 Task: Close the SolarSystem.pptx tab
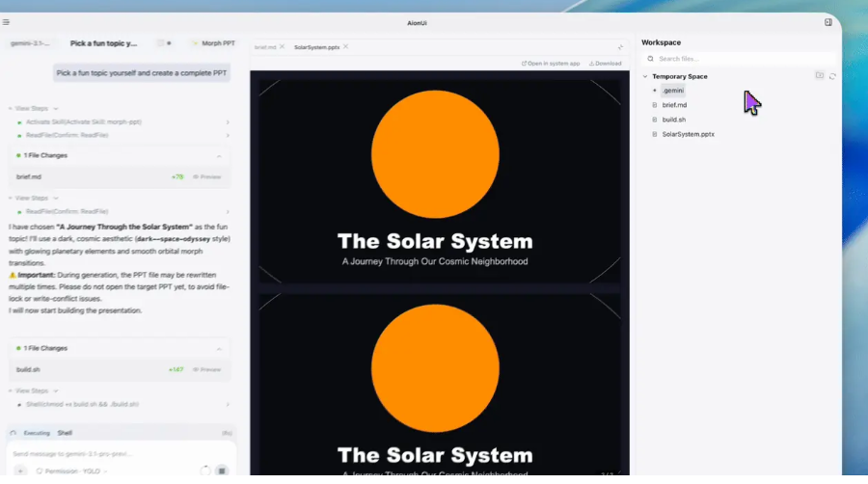click(345, 47)
